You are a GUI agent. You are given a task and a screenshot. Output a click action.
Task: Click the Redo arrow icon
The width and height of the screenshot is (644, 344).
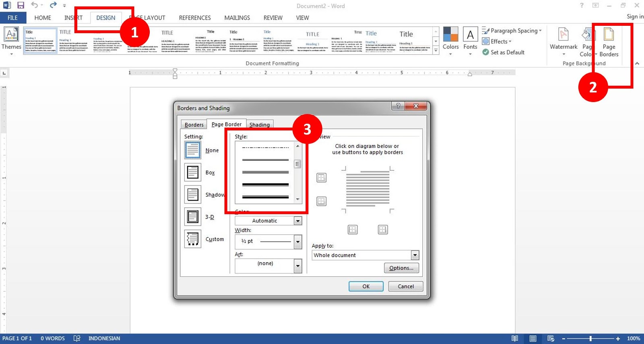coord(53,5)
